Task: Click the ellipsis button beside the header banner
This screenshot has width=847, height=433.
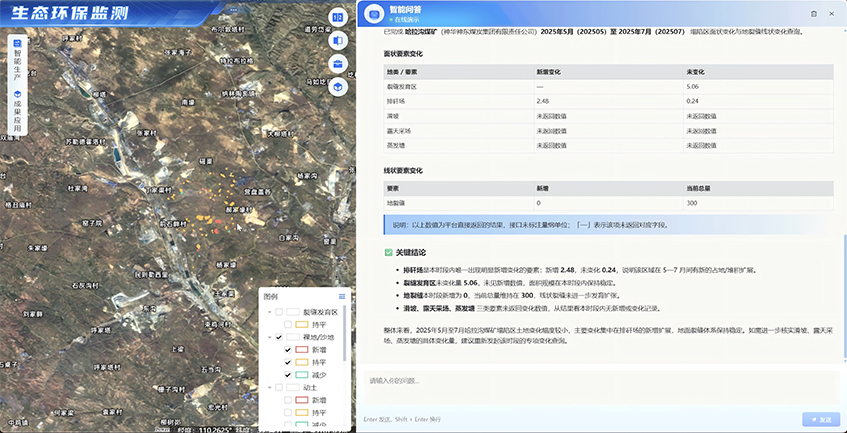Action: tap(233, 9)
